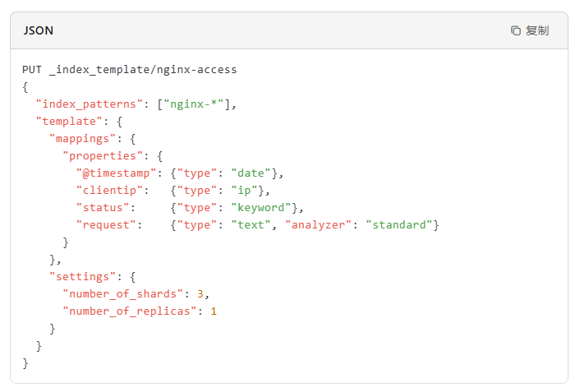Click the "template" key

69,122
